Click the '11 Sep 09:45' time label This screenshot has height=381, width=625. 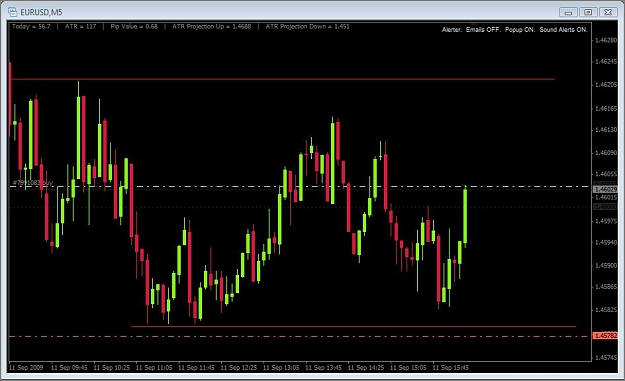point(69,367)
